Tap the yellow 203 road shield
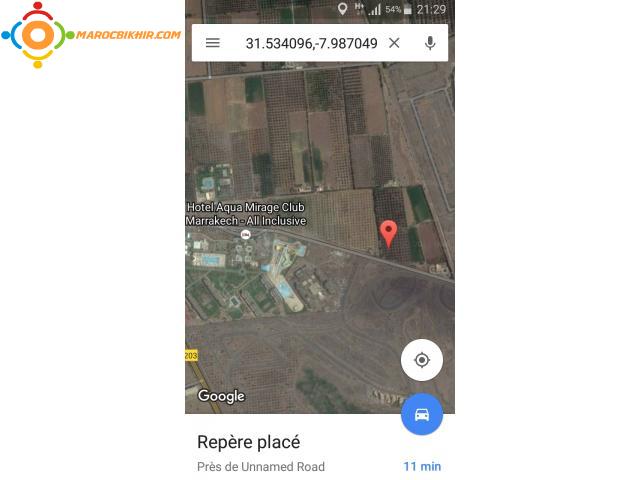This screenshot has width=640, height=480. 191,356
